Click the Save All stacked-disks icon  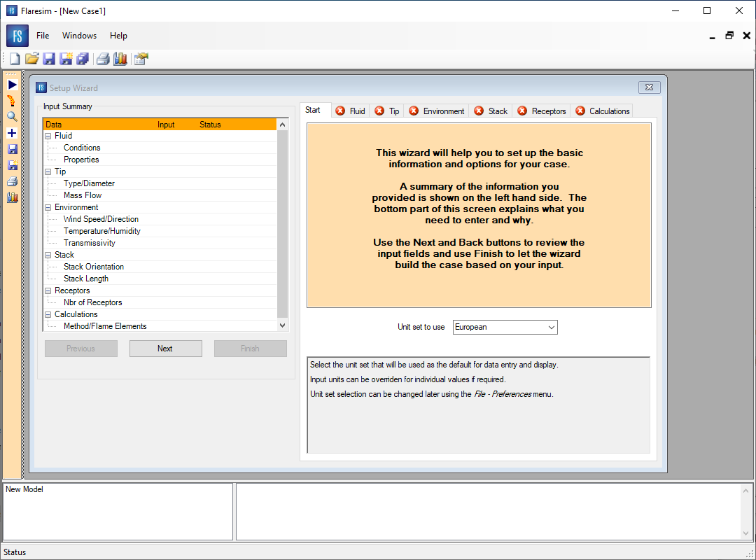(x=83, y=59)
